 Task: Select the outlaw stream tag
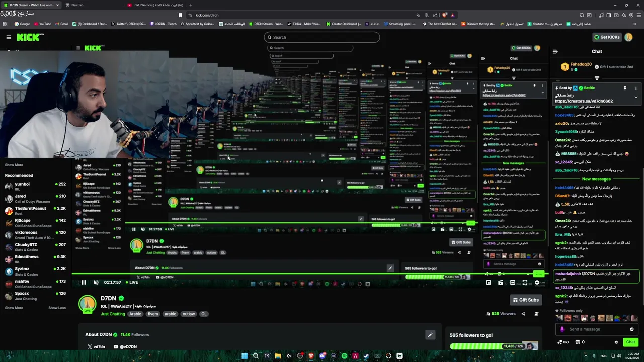[x=189, y=314]
